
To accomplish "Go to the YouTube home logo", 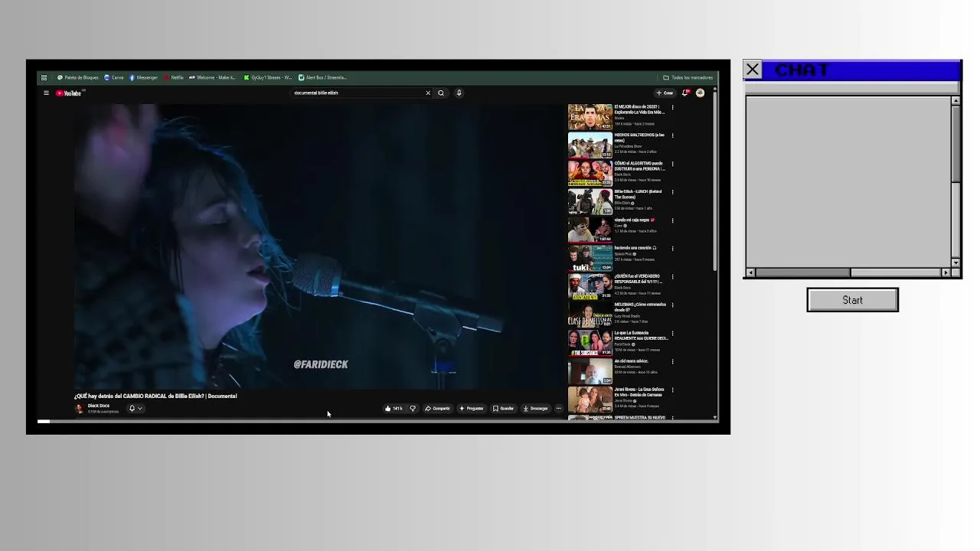I will coord(68,93).
